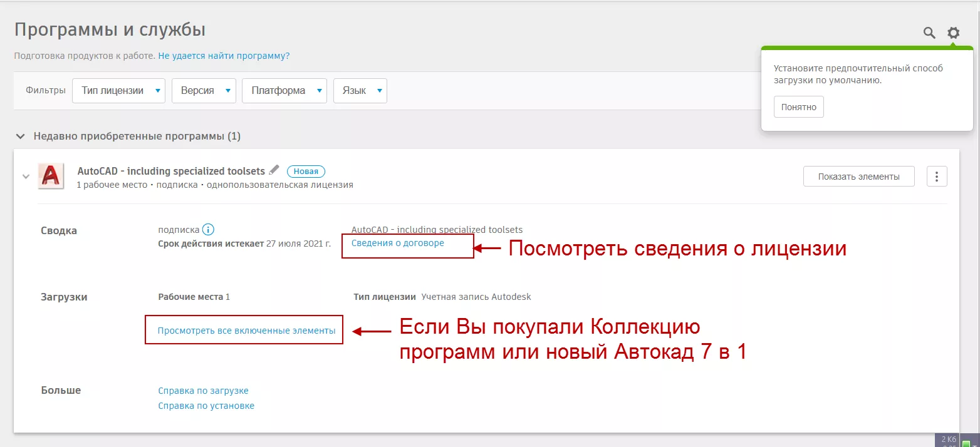Collapse the Недавно приобретенные программы section
Image resolution: width=980 pixels, height=447 pixels.
tap(21, 136)
